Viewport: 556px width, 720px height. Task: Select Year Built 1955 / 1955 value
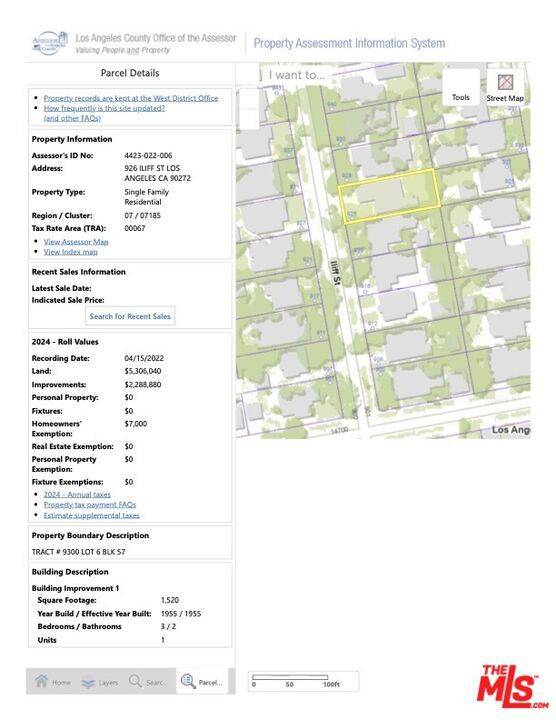181,613
